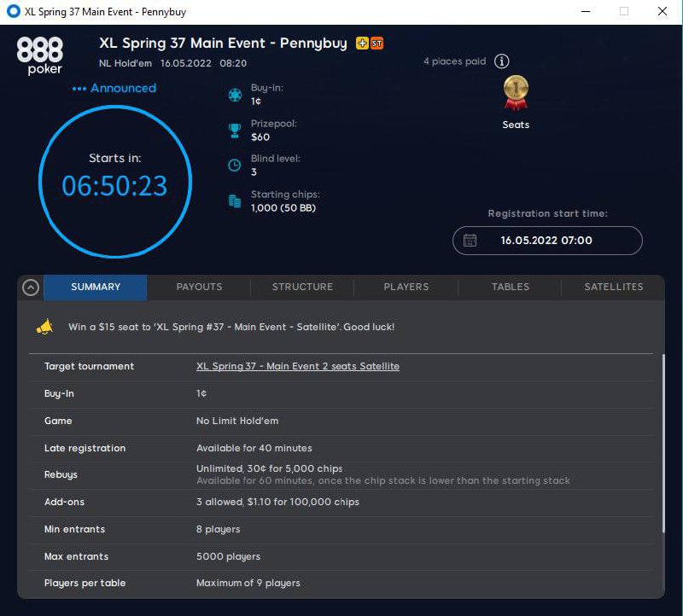Click the summary list scrollbar
Image resolution: width=683 pixels, height=616 pixels.
663,443
